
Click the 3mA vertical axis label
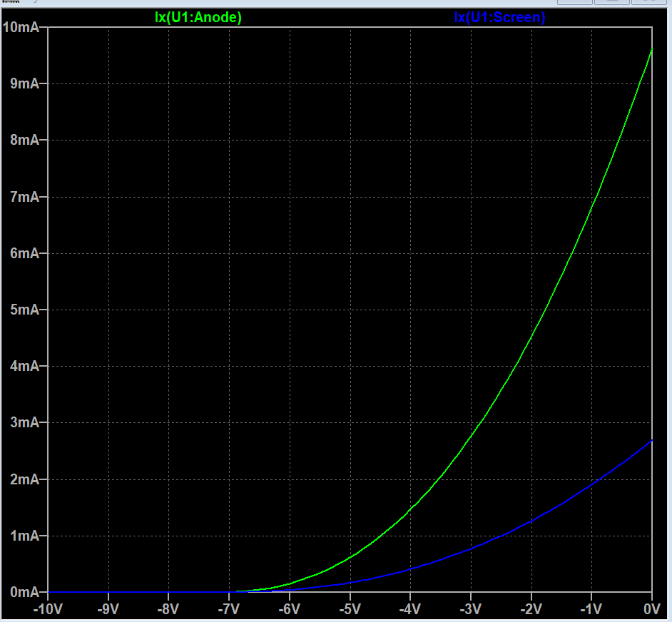(x=25, y=423)
